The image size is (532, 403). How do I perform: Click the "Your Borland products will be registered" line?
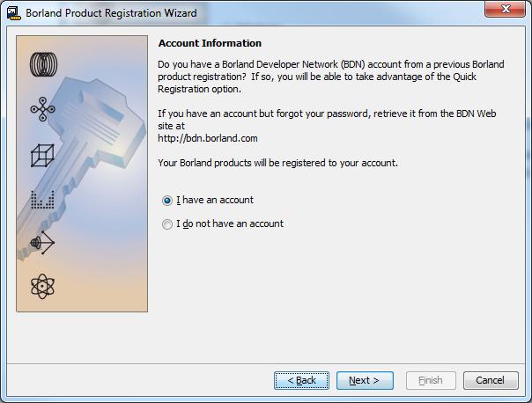(x=278, y=163)
